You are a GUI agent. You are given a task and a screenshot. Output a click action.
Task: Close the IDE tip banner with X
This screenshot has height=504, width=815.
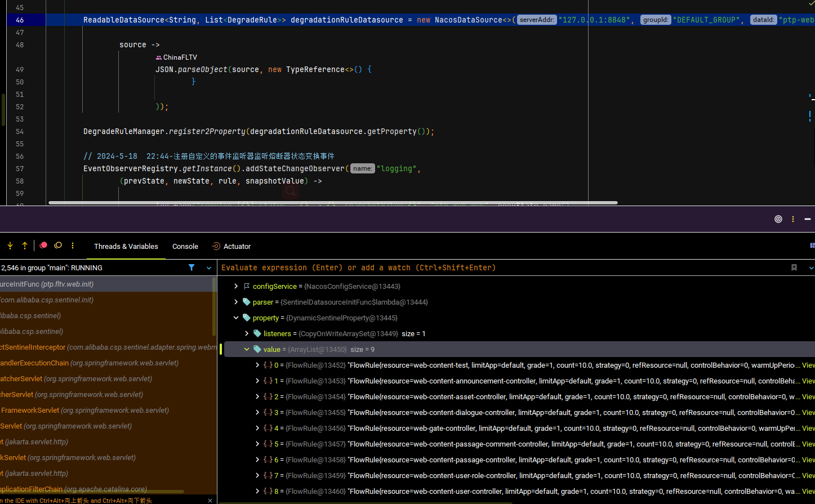(x=210, y=500)
